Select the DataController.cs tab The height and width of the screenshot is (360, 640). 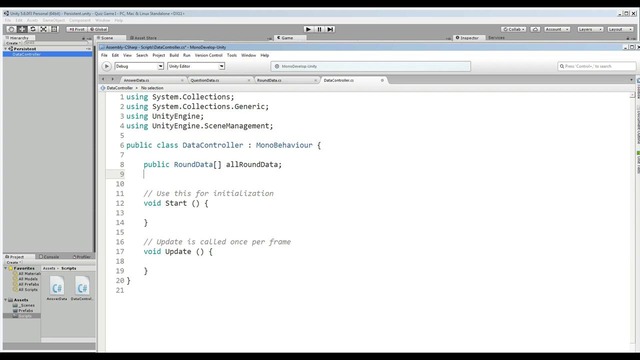(339, 80)
